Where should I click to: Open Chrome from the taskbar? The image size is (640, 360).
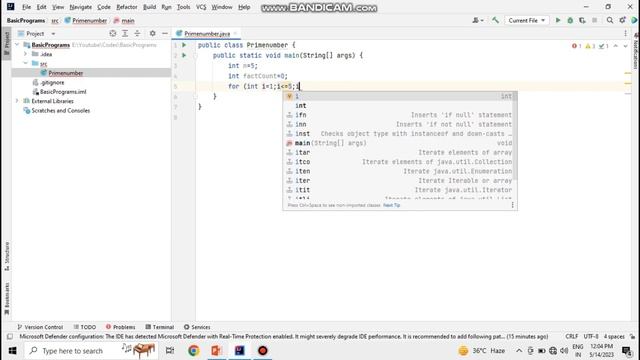193,351
